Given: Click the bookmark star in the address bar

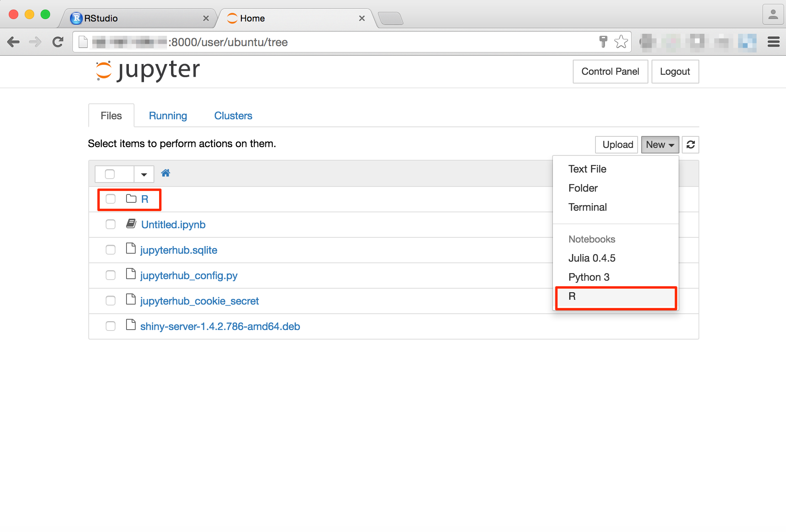Looking at the screenshot, I should point(620,41).
